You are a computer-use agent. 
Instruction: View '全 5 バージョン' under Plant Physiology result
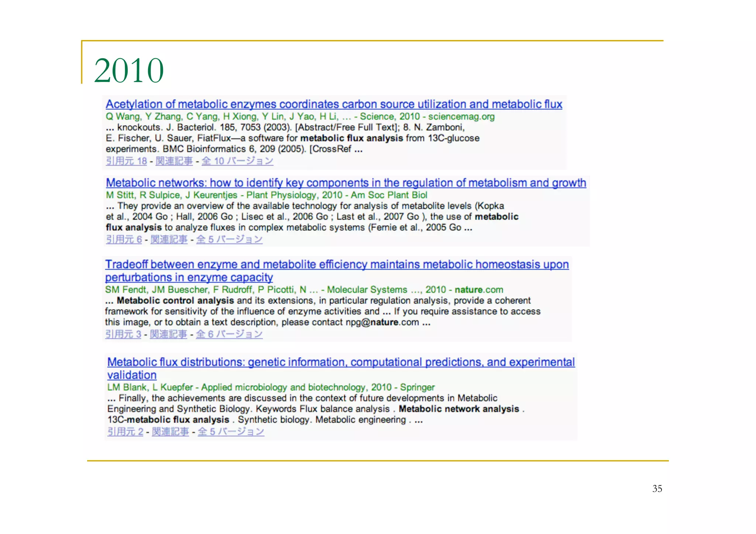pos(229,240)
